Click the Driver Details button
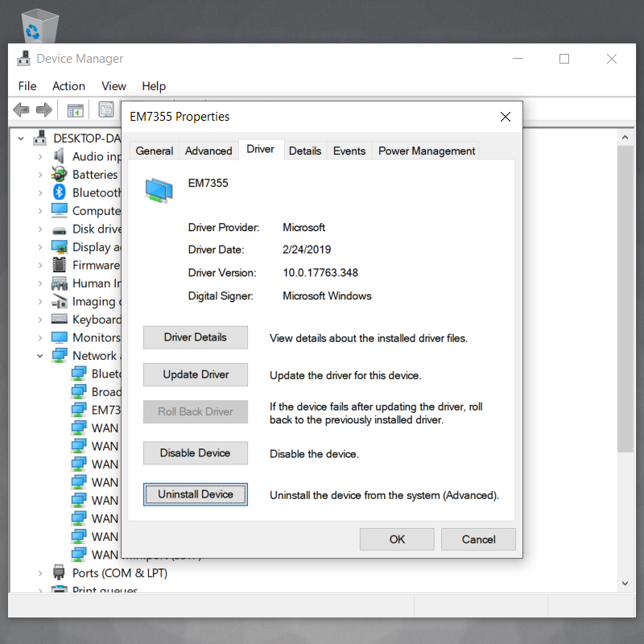 (x=195, y=337)
